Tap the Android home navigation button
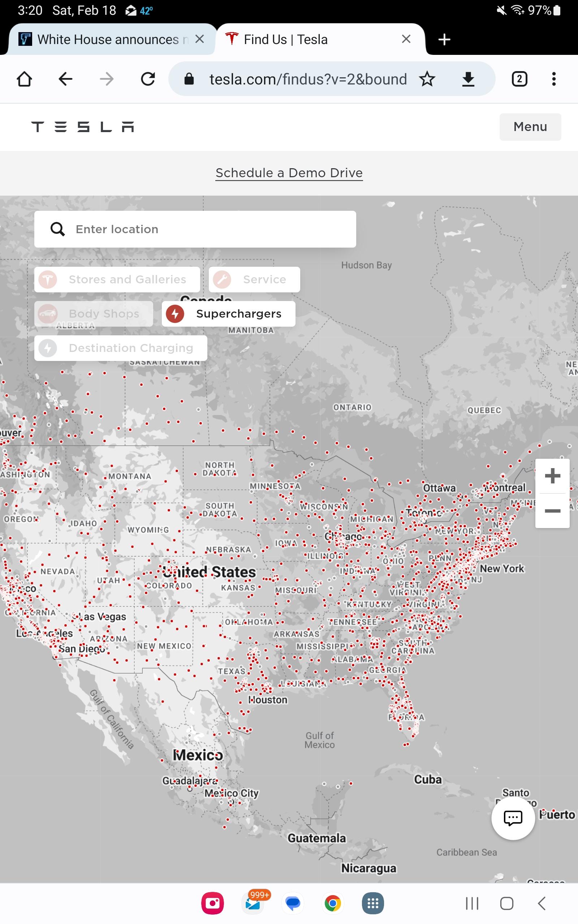 [x=507, y=904]
